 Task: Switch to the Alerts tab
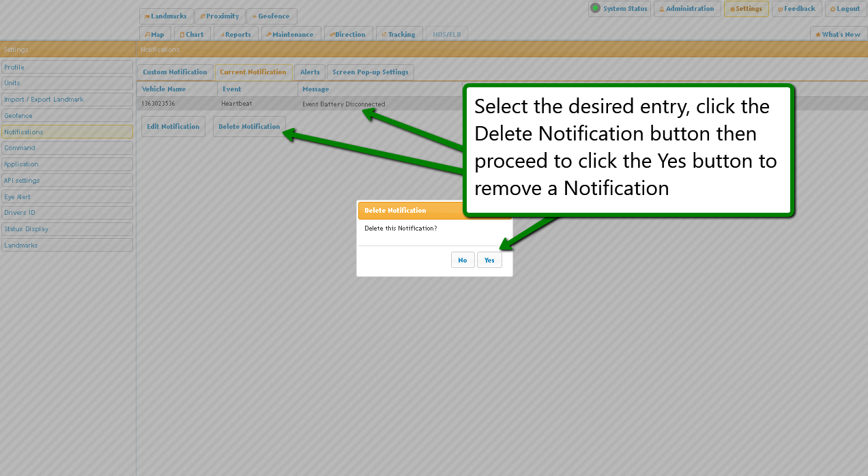tap(310, 72)
